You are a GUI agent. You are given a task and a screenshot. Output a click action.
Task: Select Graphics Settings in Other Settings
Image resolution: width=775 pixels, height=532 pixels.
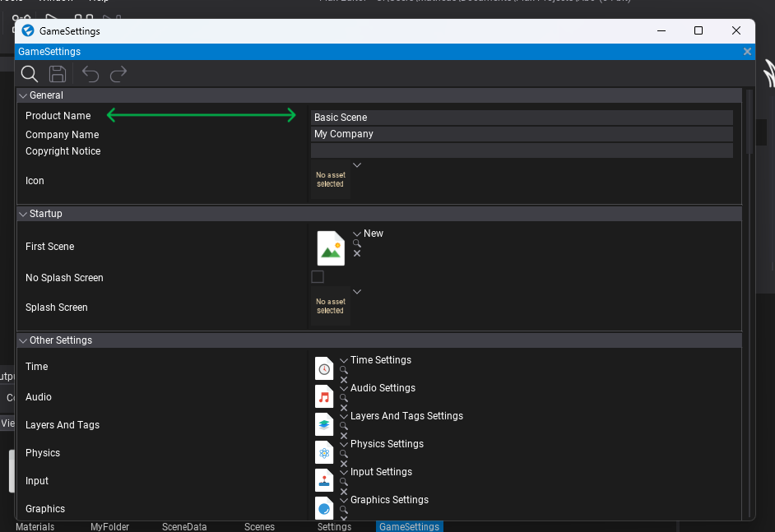click(389, 500)
